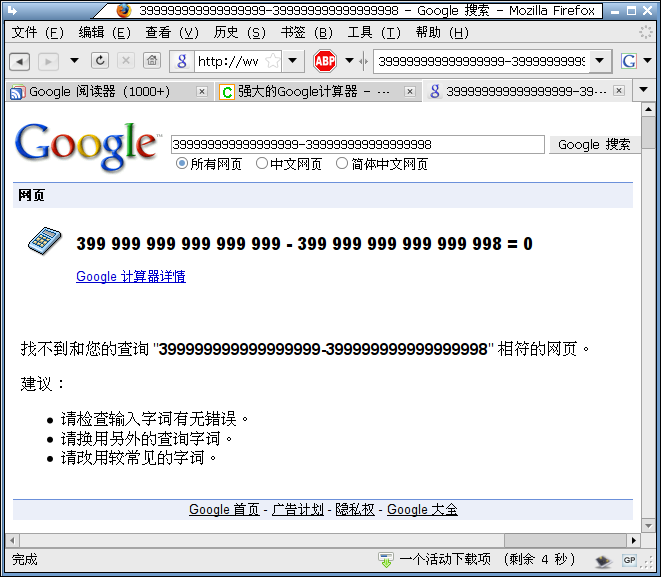Open the 帮助 (H) menu
The image size is (661, 577).
442,32
